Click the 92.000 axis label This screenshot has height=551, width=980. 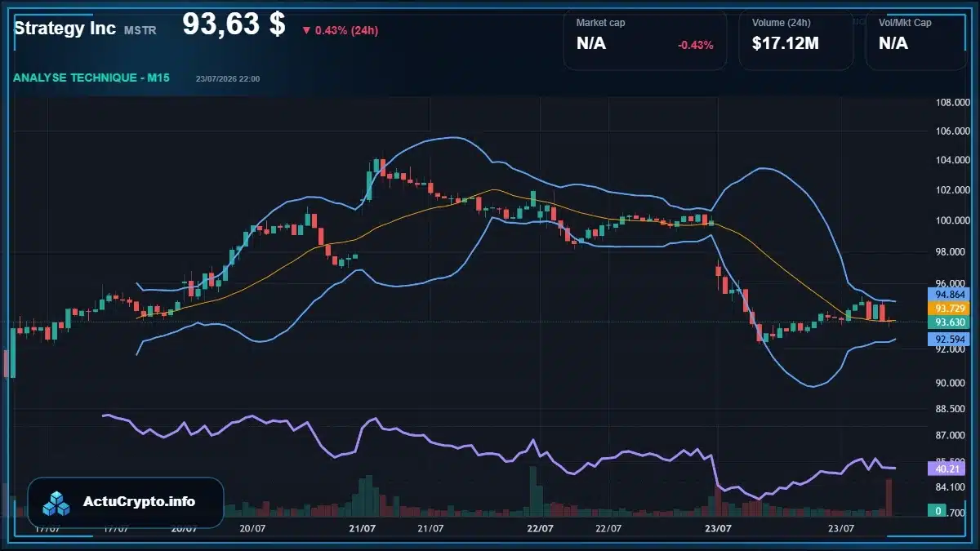click(951, 349)
